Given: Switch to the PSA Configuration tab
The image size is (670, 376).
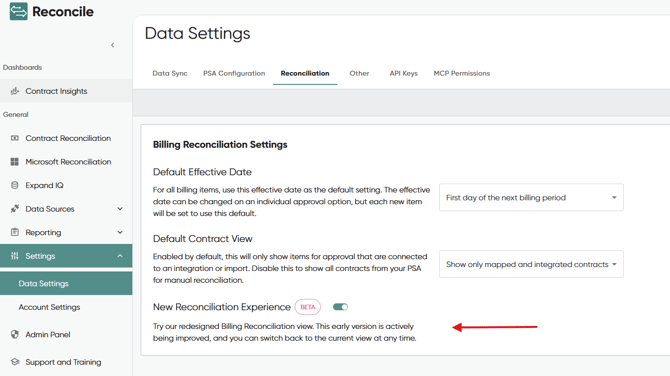Looking at the screenshot, I should click(234, 73).
